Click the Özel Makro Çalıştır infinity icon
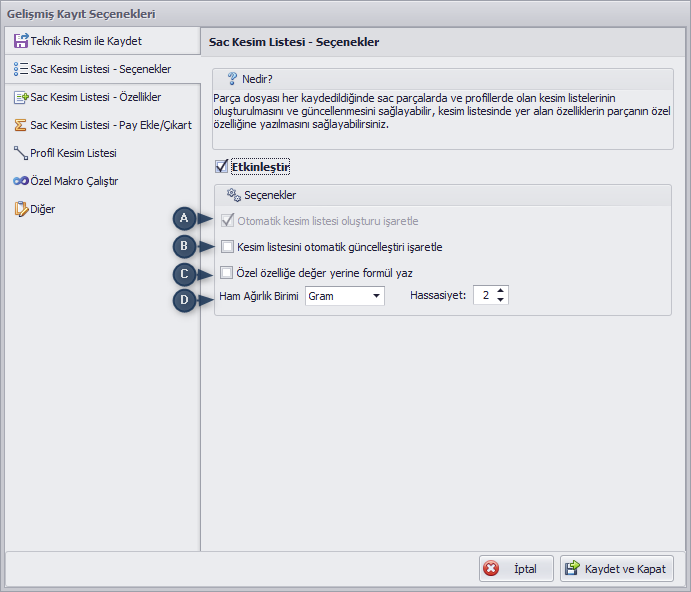Viewport: 691px width, 592px height. point(21,181)
